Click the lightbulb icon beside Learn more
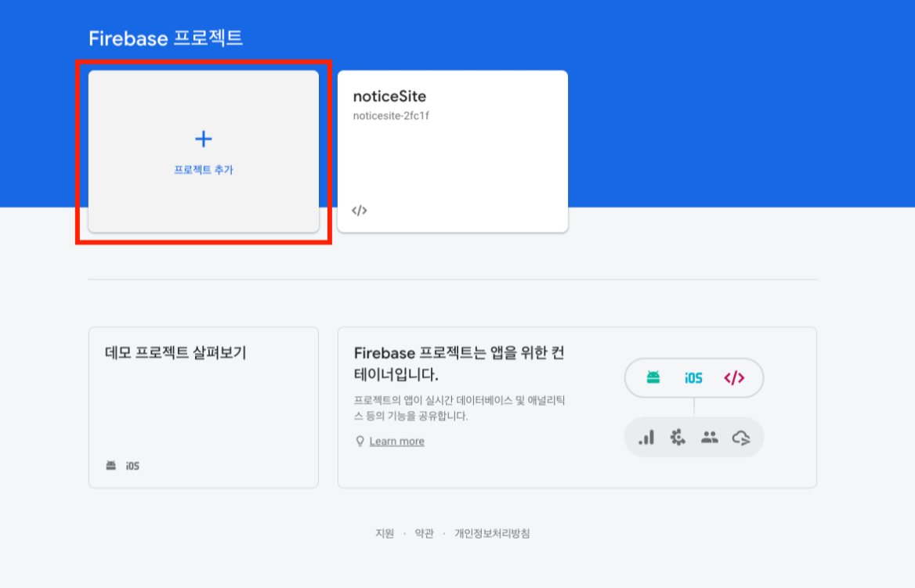The height and width of the screenshot is (588, 915). (360, 441)
